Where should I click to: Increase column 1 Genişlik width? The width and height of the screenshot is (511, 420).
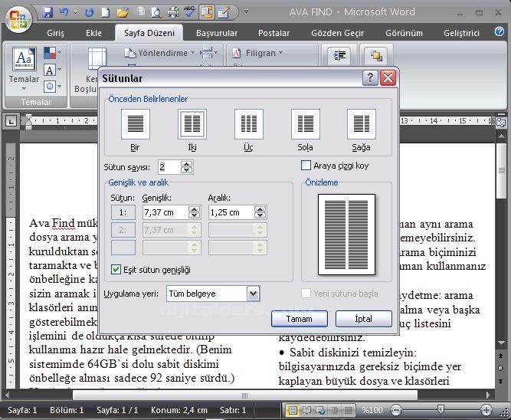195,209
